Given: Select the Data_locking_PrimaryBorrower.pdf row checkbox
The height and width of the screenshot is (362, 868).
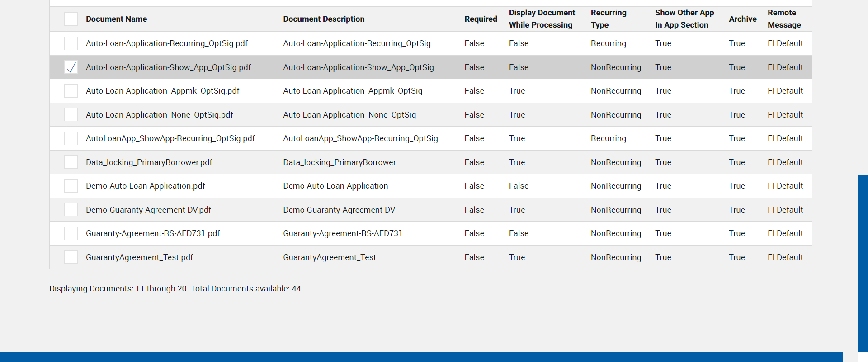Looking at the screenshot, I should pyautogui.click(x=71, y=162).
